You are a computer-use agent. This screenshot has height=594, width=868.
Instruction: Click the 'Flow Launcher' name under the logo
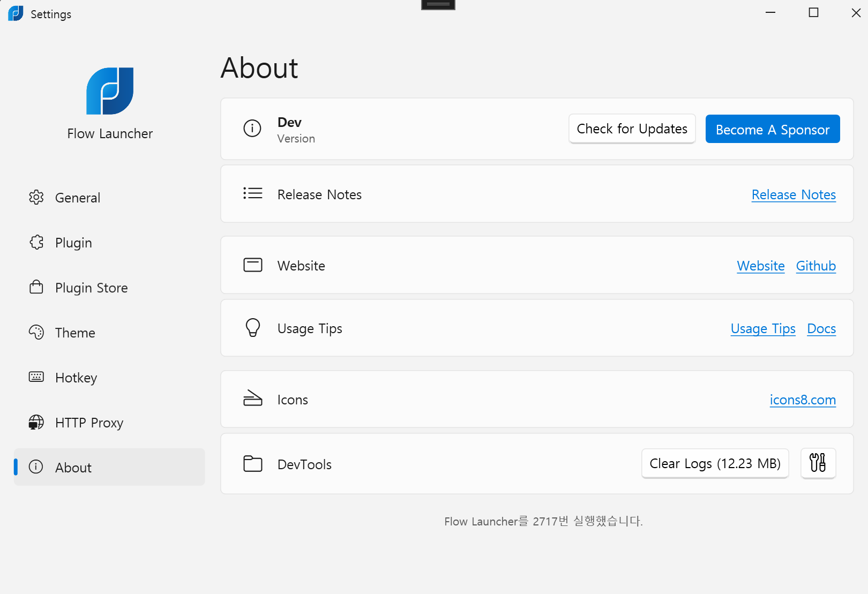(110, 133)
